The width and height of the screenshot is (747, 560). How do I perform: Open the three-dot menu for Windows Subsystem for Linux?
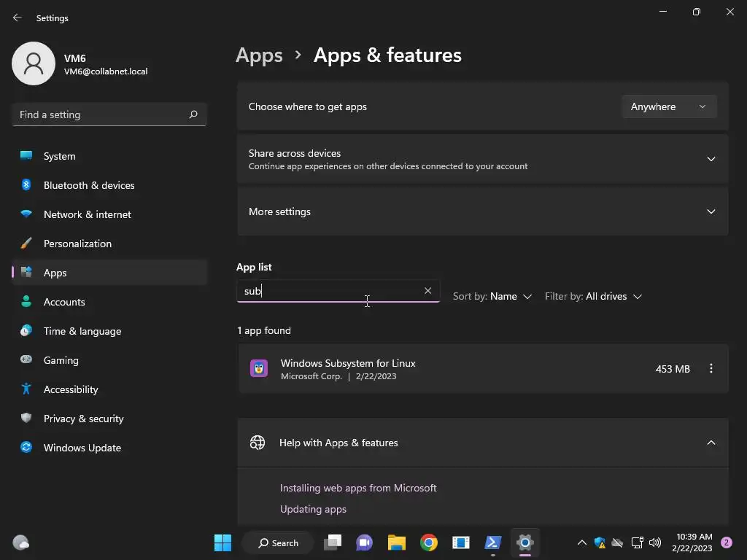711,368
